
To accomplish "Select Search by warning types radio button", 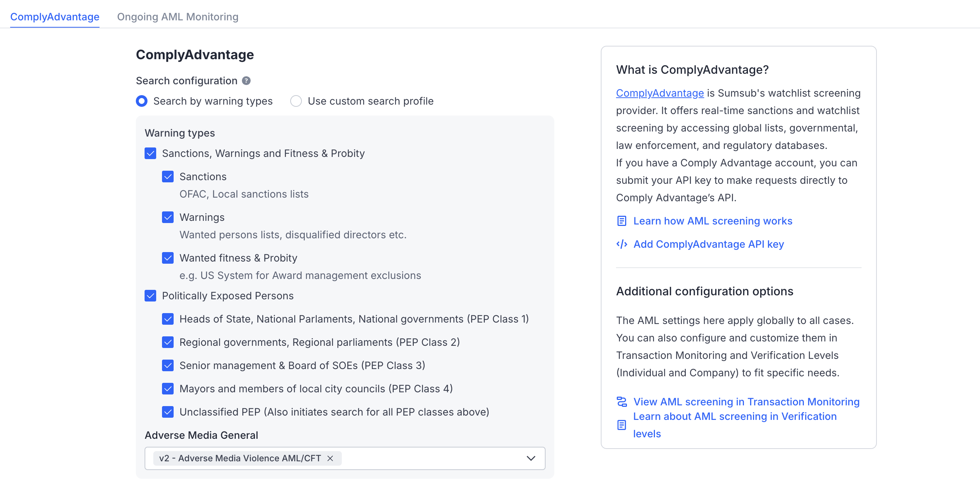I will click(142, 101).
